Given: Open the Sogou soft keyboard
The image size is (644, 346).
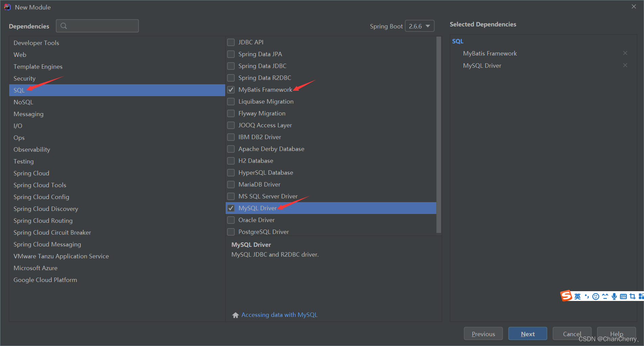Looking at the screenshot, I should point(623,297).
